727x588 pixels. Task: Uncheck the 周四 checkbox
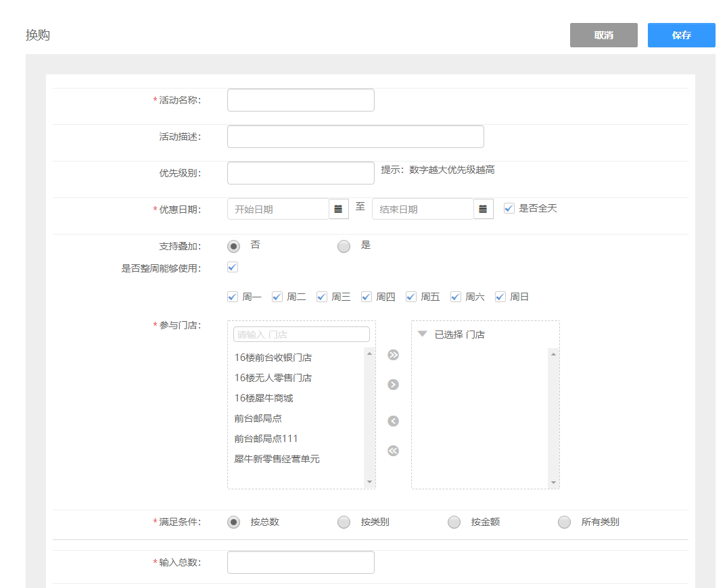pyautogui.click(x=367, y=297)
